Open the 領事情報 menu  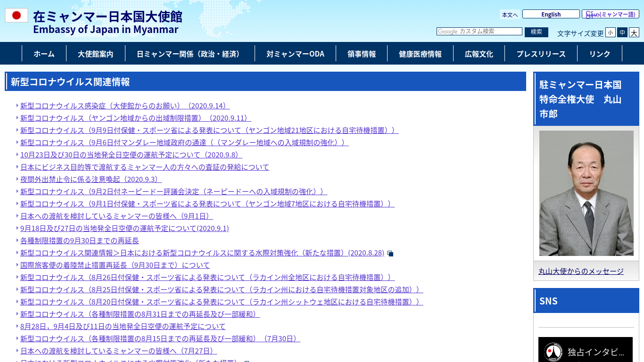click(x=362, y=54)
